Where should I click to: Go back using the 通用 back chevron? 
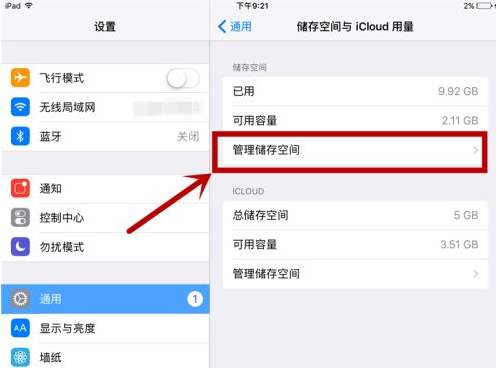(235, 26)
